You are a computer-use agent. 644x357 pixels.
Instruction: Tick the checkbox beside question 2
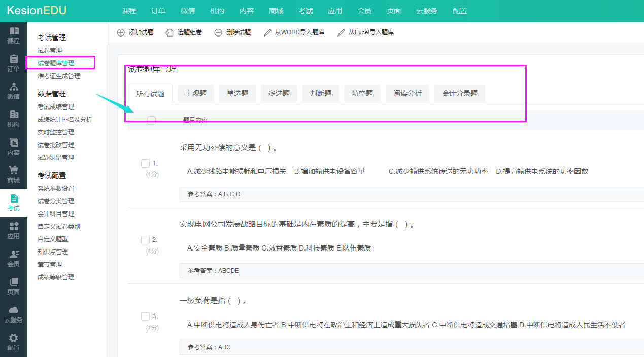[145, 240]
